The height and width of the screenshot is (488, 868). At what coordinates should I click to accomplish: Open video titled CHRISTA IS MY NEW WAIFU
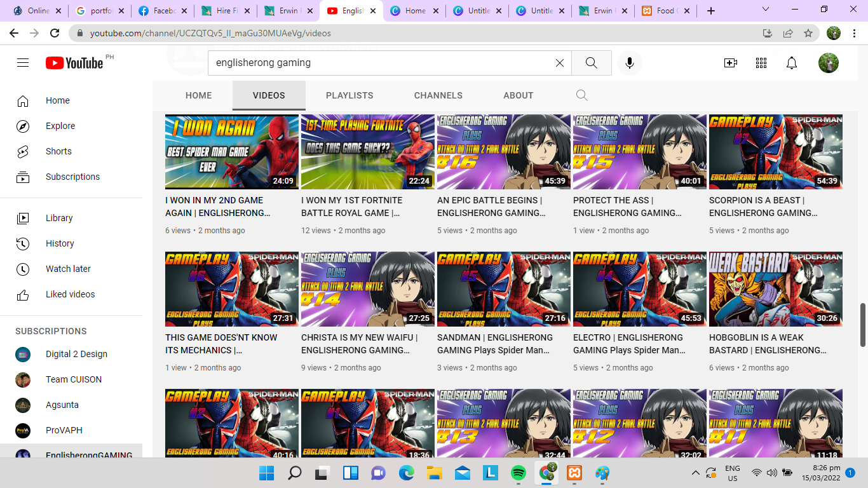(359, 344)
